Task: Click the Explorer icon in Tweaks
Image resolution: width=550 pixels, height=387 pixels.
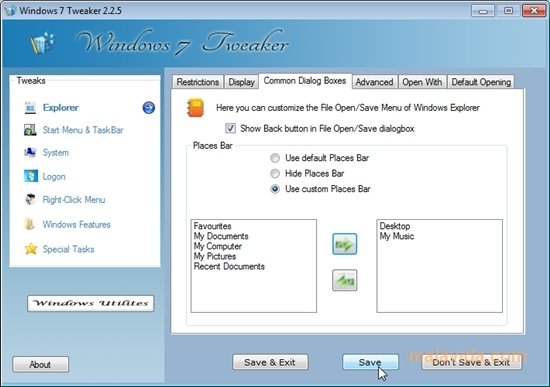Action: pyautogui.click(x=30, y=108)
